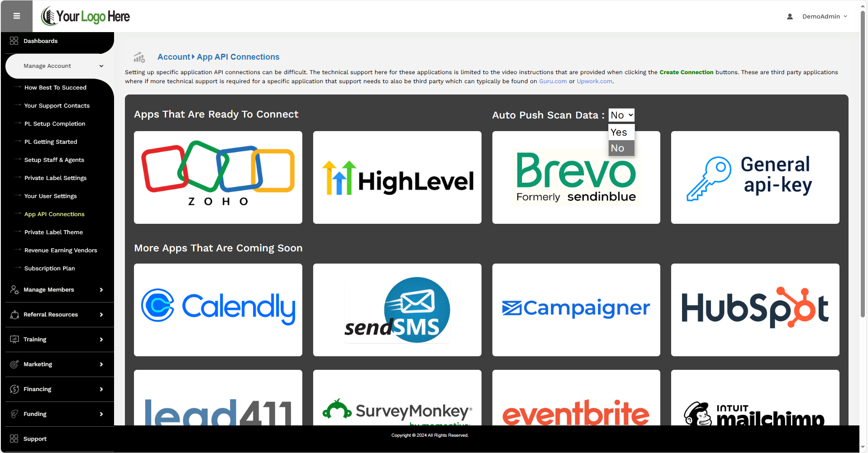
Task: Go to Your Support Contacts
Action: tap(57, 106)
